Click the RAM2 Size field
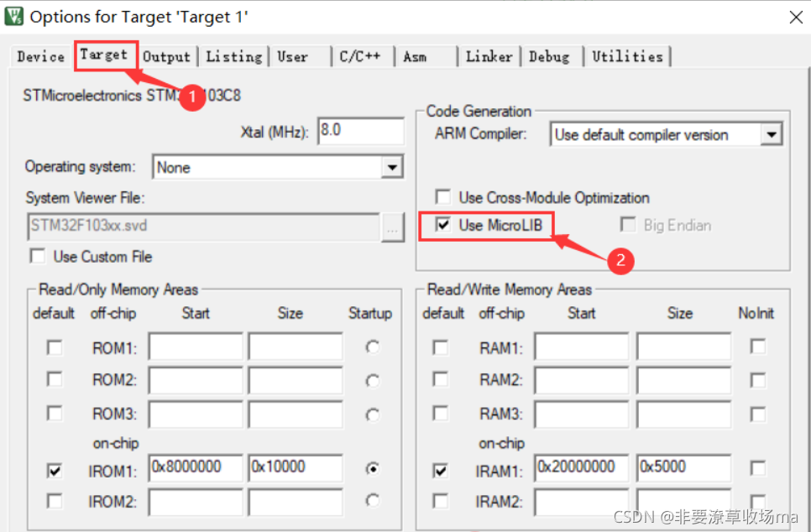Screen dimensions: 811x532 [683, 380]
